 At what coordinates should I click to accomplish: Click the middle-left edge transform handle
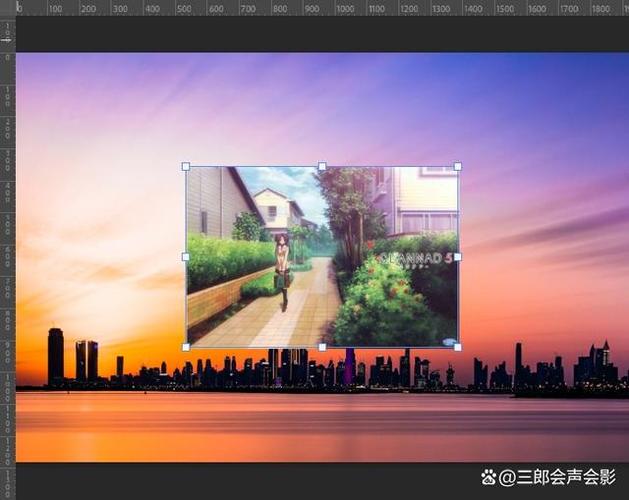coord(186,257)
